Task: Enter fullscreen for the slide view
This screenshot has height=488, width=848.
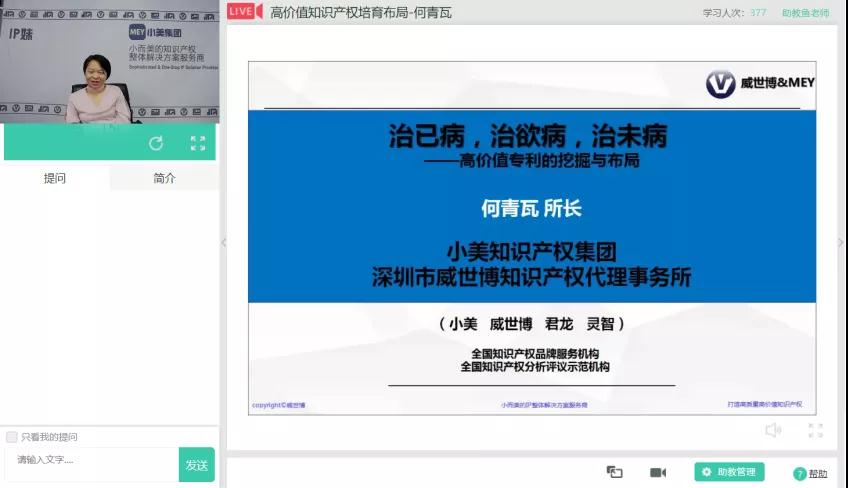Action: [x=816, y=430]
